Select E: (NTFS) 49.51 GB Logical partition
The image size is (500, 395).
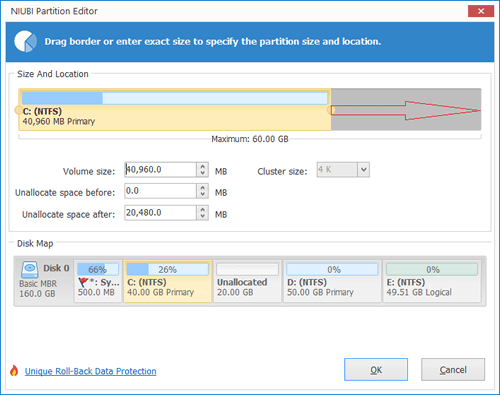click(432, 281)
